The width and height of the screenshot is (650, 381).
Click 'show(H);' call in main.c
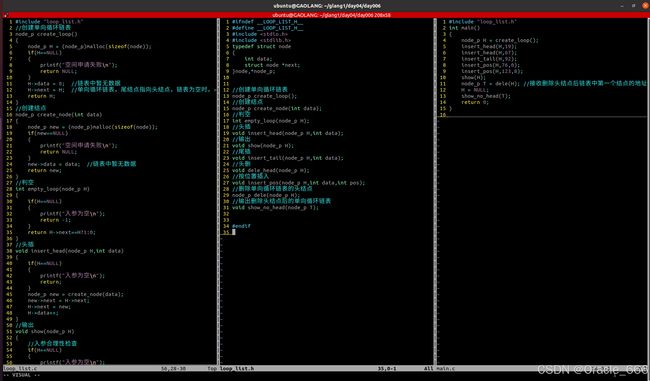473,77
